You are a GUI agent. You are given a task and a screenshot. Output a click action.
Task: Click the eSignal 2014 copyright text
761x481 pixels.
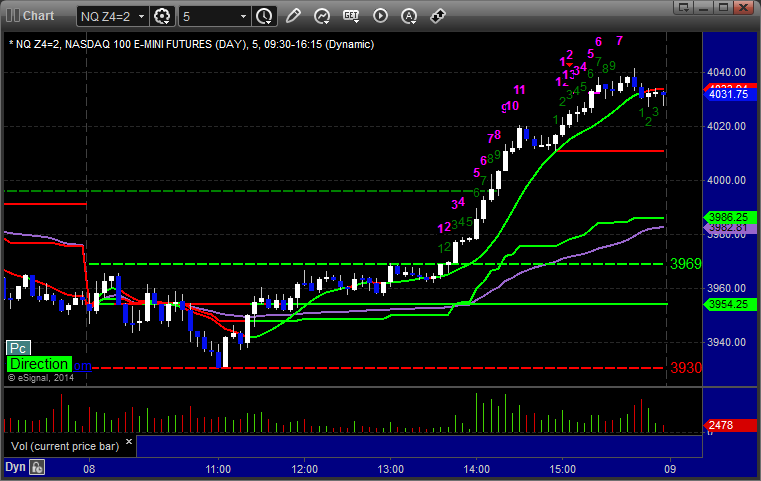click(x=41, y=378)
